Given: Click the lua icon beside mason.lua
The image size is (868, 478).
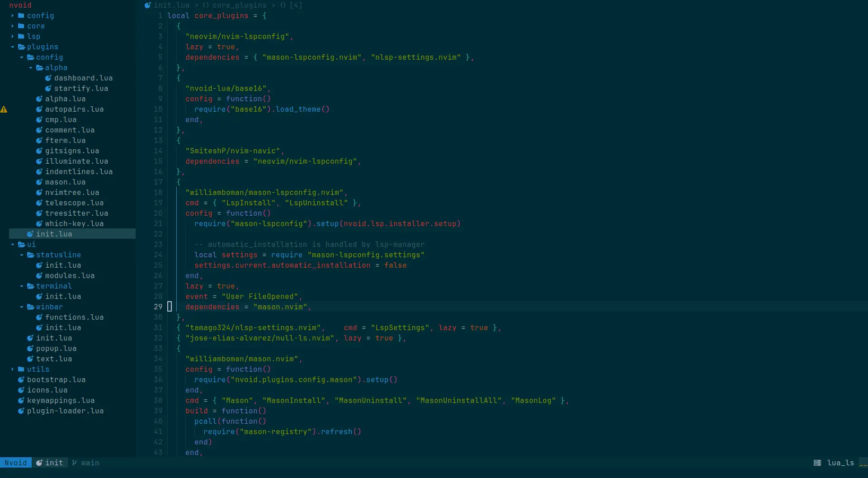Looking at the screenshot, I should (x=39, y=182).
